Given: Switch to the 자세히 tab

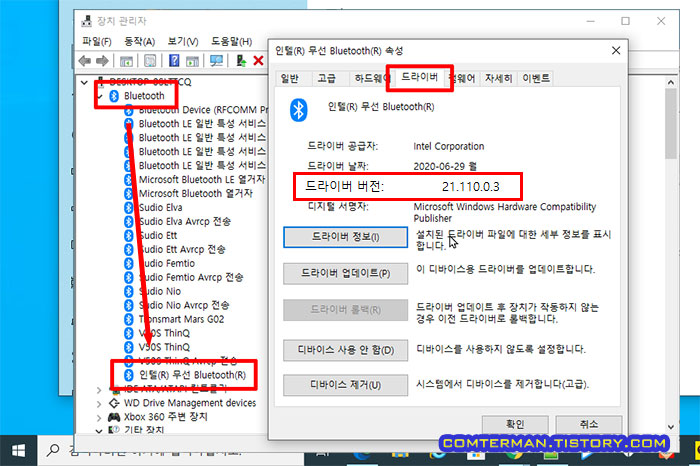Looking at the screenshot, I should coord(498,79).
